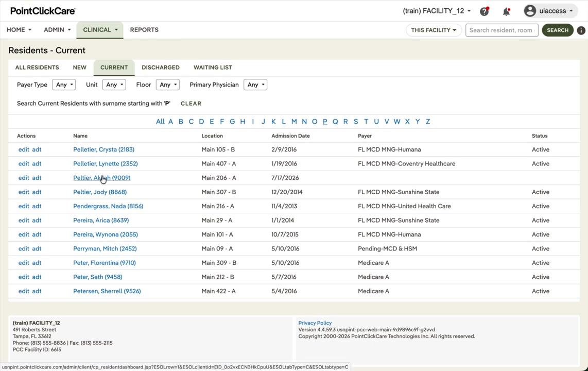The height and width of the screenshot is (371, 588).
Task: Open the Unit filter dropdown
Action: 114,85
